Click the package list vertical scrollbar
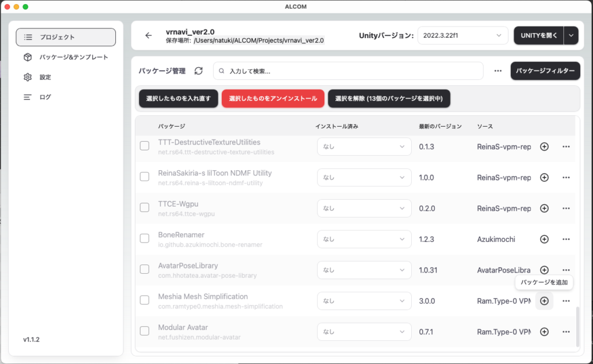This screenshot has height=364, width=593. [577, 327]
